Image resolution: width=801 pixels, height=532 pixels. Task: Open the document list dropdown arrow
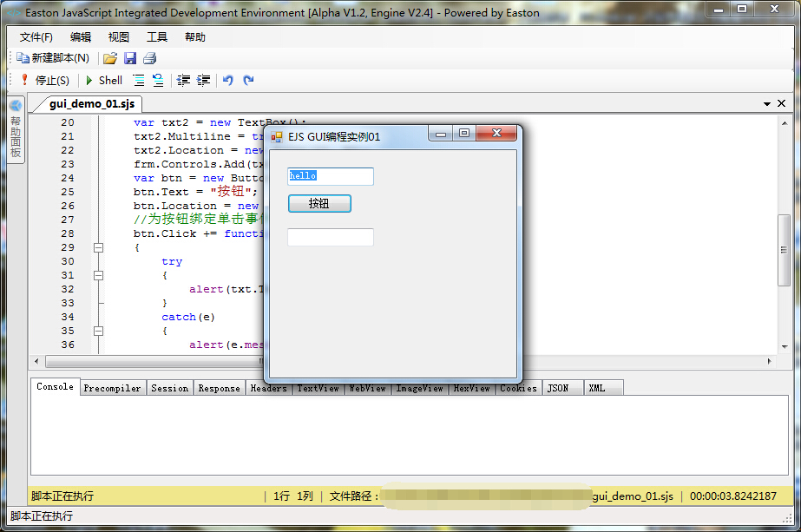pyautogui.click(x=767, y=104)
